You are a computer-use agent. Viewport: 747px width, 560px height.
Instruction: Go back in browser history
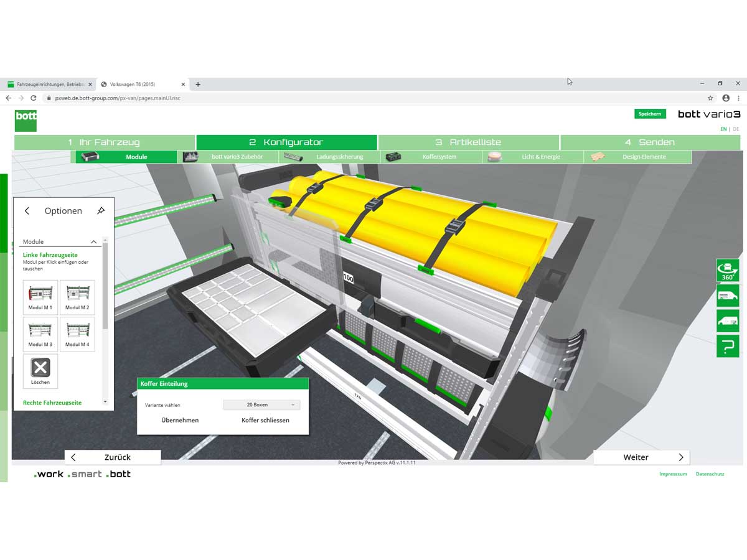coord(9,98)
